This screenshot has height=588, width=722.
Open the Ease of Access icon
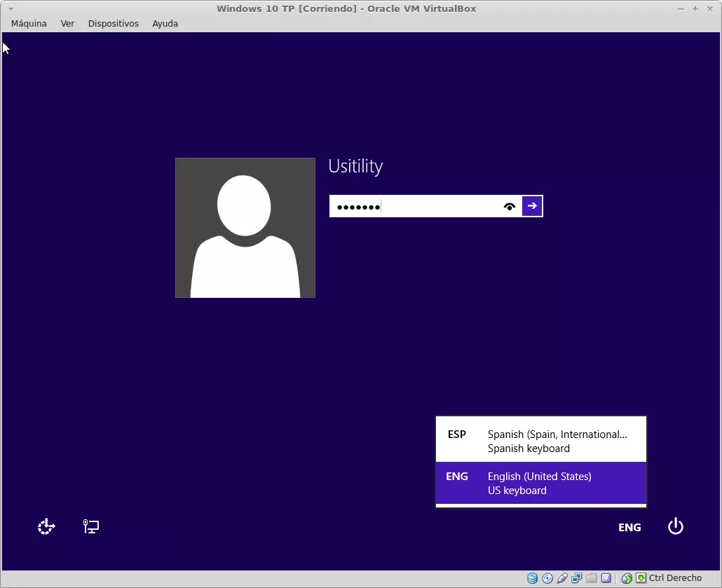46,526
